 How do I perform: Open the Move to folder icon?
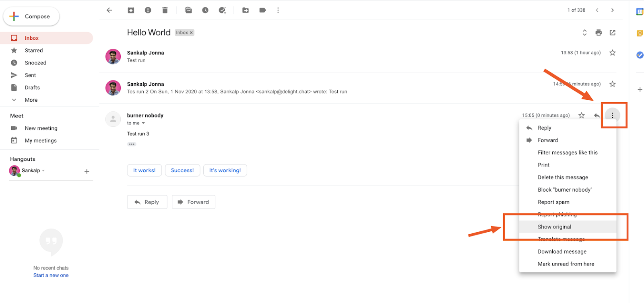246,10
